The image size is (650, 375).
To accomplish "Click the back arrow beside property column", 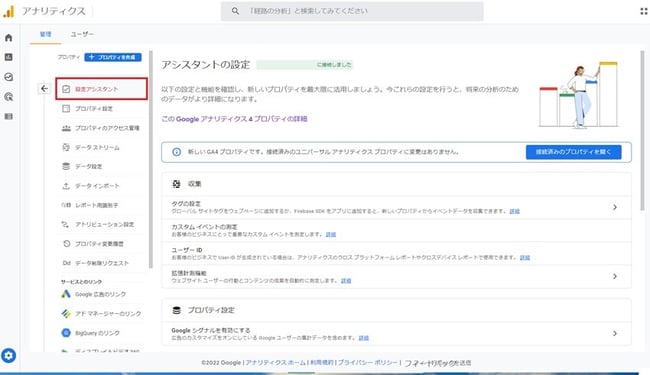I will tap(44, 89).
